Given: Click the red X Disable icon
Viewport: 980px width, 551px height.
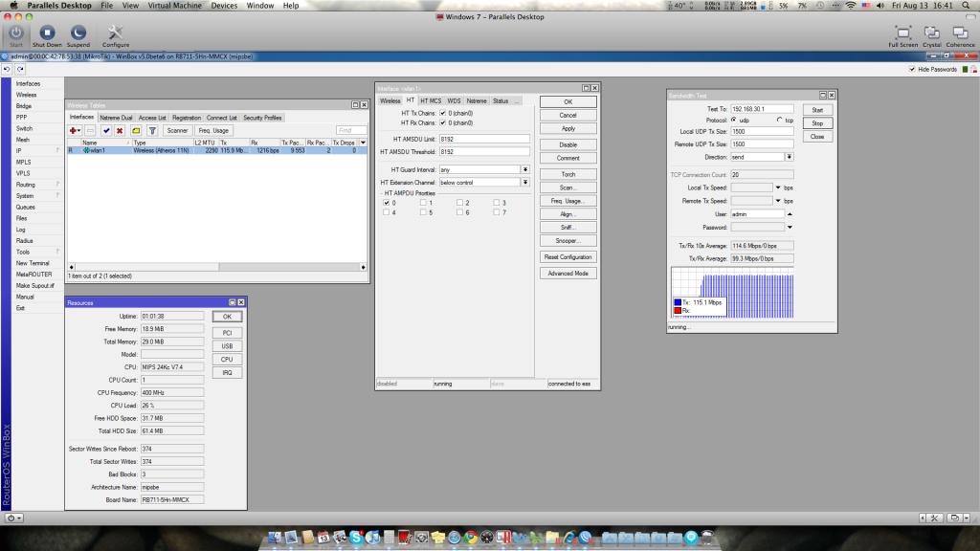Looking at the screenshot, I should point(120,130).
